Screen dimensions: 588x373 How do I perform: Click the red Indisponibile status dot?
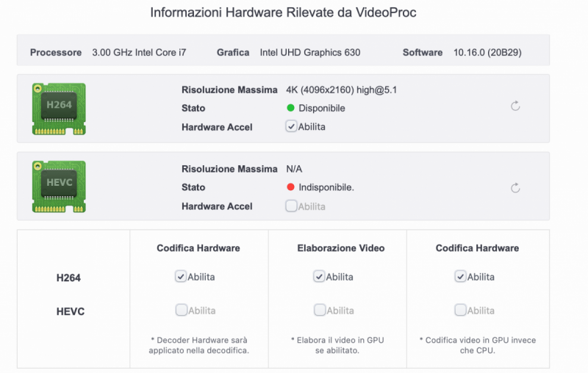pyautogui.click(x=291, y=187)
